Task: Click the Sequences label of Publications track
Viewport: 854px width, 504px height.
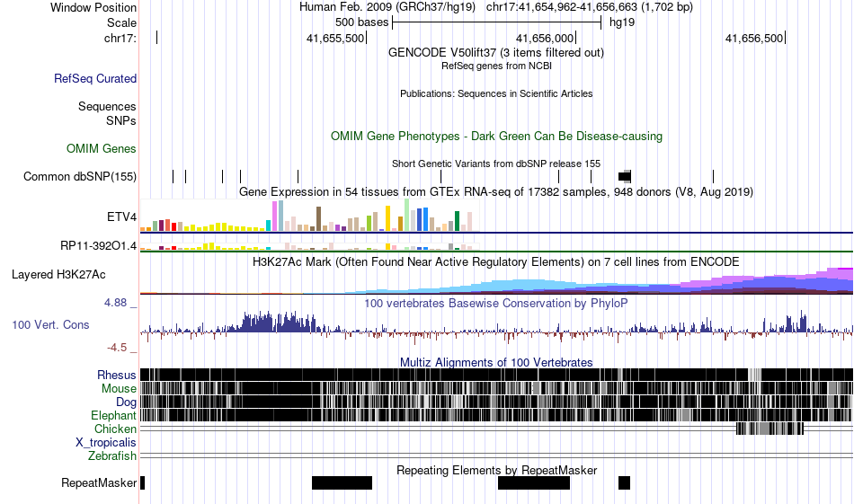Action: [x=107, y=106]
